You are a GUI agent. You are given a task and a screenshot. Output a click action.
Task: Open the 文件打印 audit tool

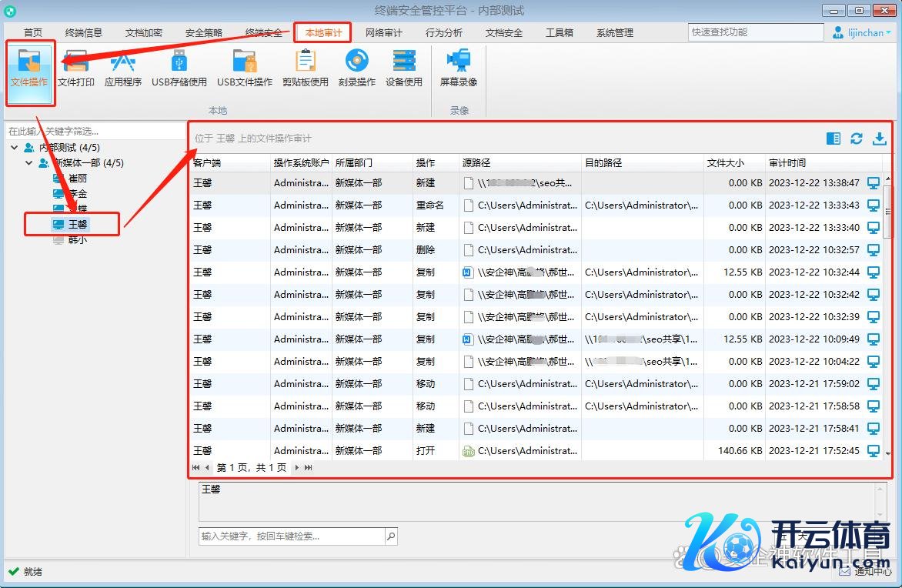click(x=76, y=68)
